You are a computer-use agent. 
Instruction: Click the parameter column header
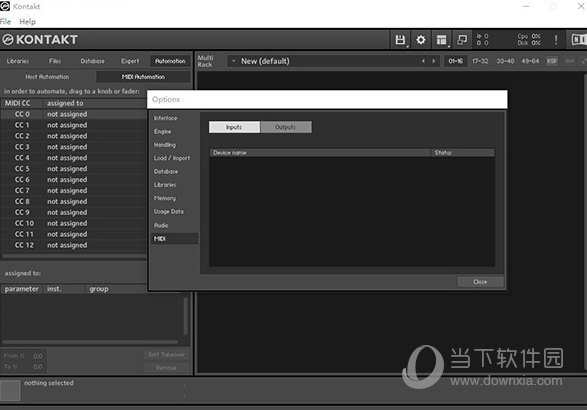point(22,289)
